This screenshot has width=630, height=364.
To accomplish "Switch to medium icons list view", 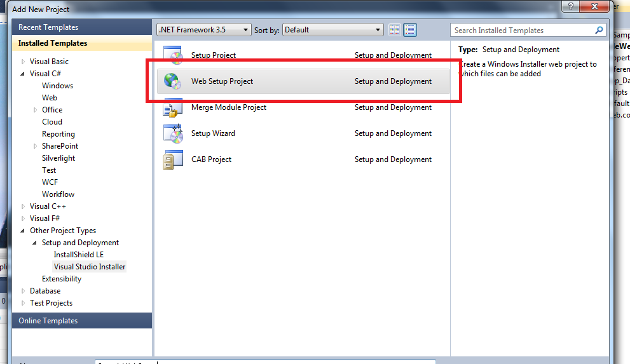I will (410, 30).
